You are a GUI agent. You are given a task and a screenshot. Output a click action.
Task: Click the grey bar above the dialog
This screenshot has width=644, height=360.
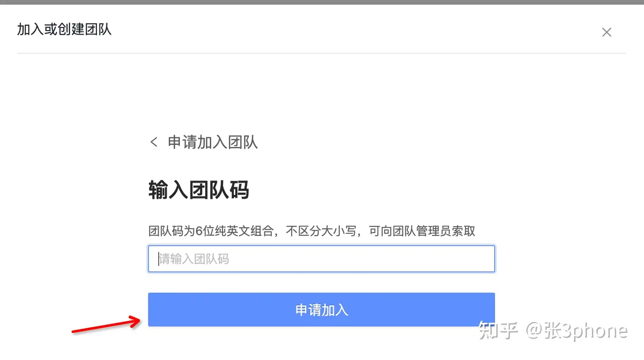(322, 2)
